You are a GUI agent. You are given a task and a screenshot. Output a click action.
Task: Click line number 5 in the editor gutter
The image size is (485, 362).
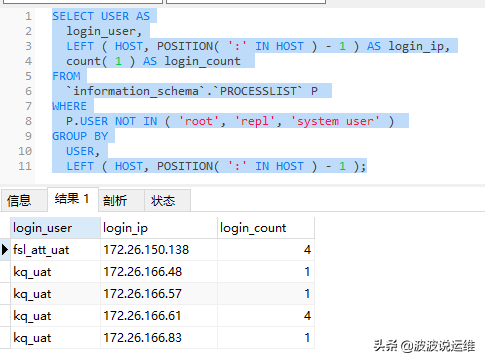28,76
